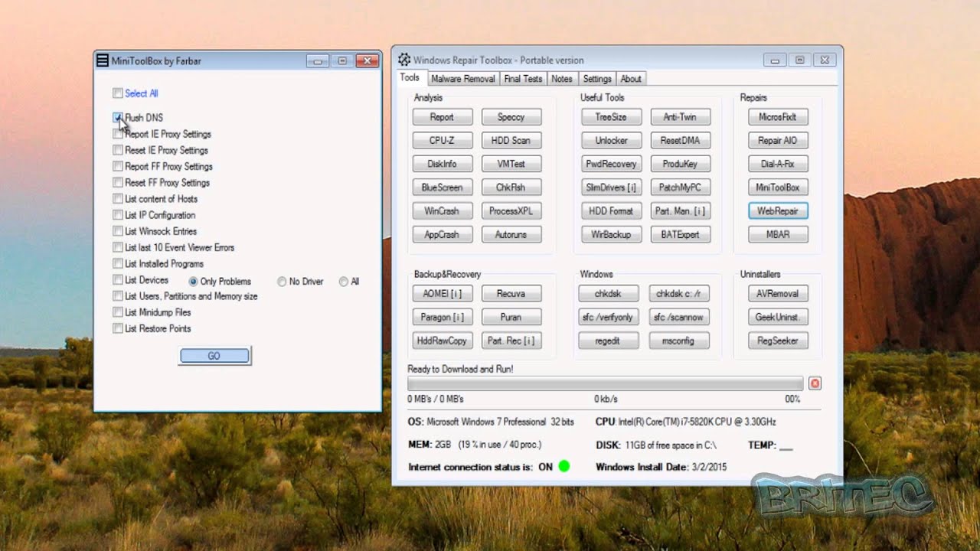Launch TreeSize from Useful Tools
The image size is (980, 551).
coord(611,117)
